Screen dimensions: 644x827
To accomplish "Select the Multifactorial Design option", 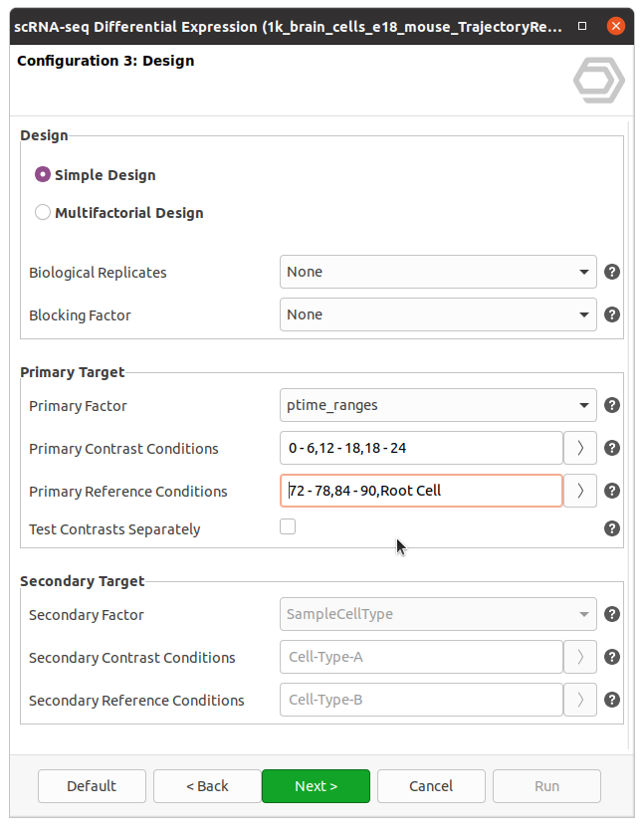I will click(43, 213).
